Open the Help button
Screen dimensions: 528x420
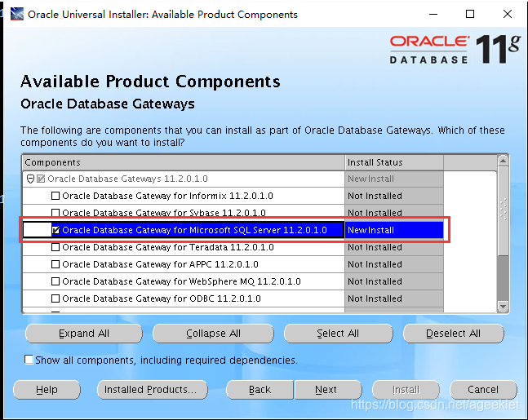(x=47, y=390)
